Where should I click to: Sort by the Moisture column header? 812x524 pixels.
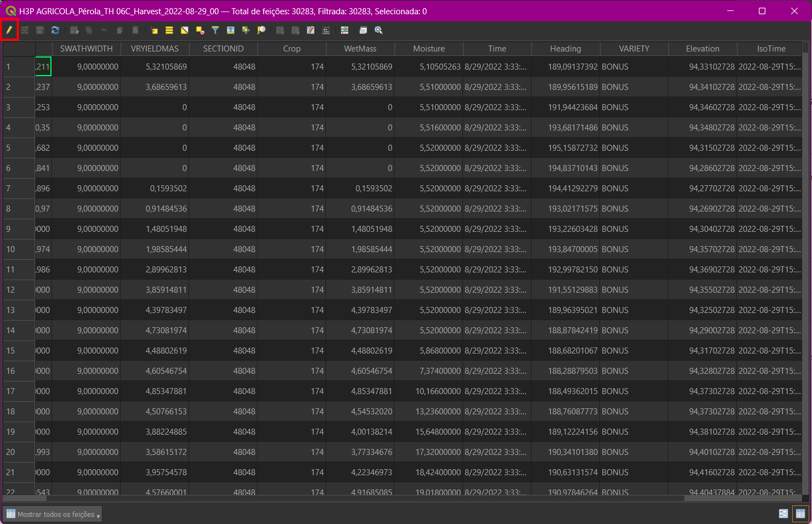[429, 49]
